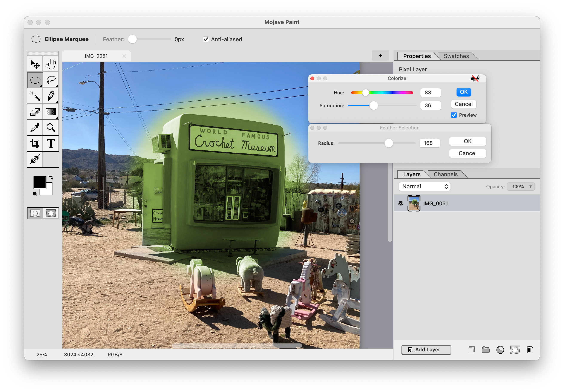
Task: Close the IMG_0051 document tab
Action: [x=124, y=56]
